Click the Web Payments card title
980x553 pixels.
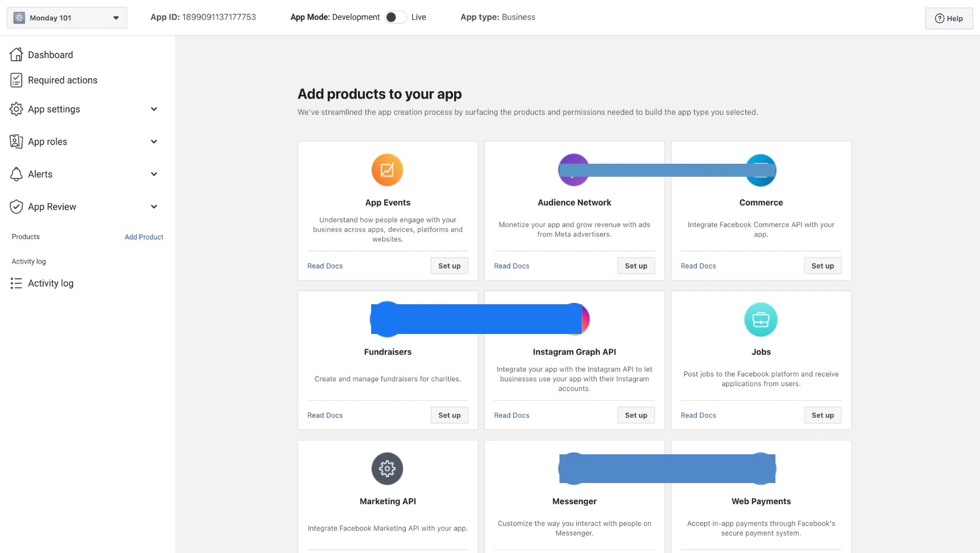761,501
